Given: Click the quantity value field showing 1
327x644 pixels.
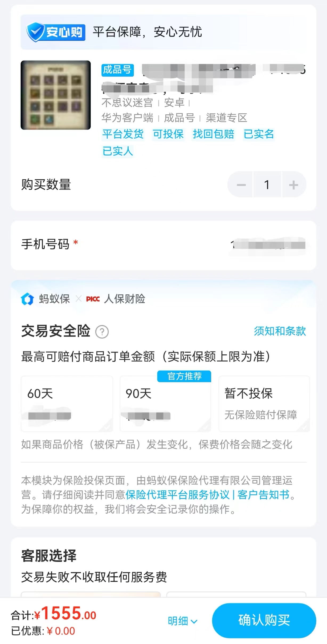Looking at the screenshot, I should pos(267,185).
